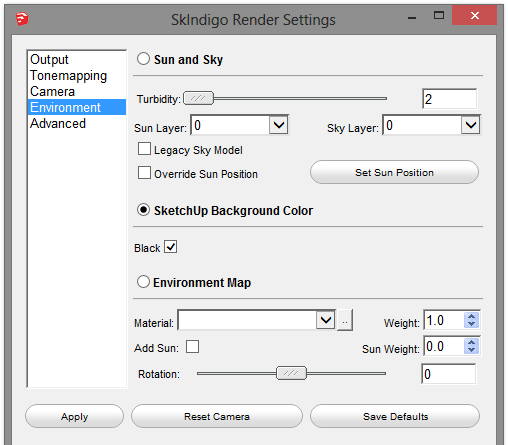The height and width of the screenshot is (445, 508).
Task: Uncheck the Black background checkbox
Action: click(171, 247)
